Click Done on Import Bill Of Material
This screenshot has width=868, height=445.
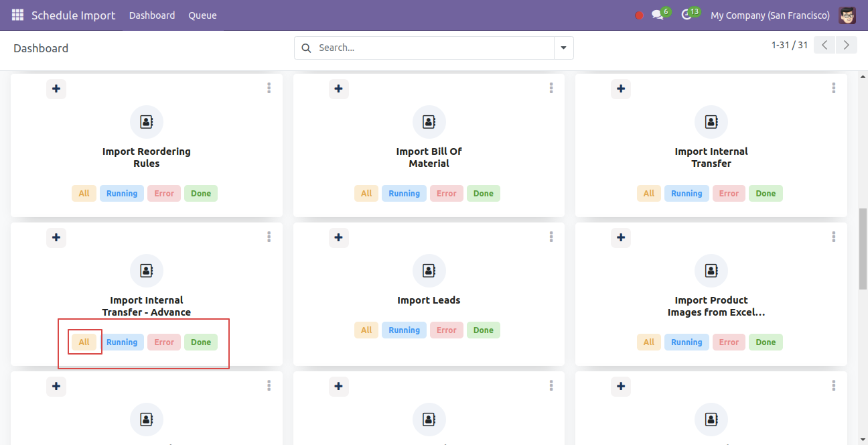(x=484, y=194)
